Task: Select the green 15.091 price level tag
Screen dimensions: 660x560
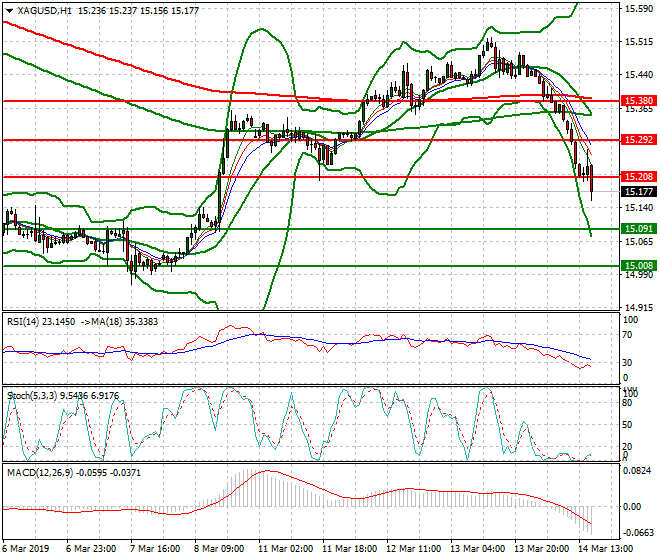Action: pos(638,229)
